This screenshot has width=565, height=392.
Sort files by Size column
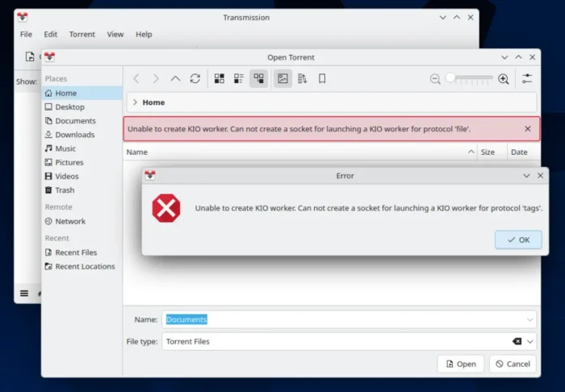(x=492, y=152)
